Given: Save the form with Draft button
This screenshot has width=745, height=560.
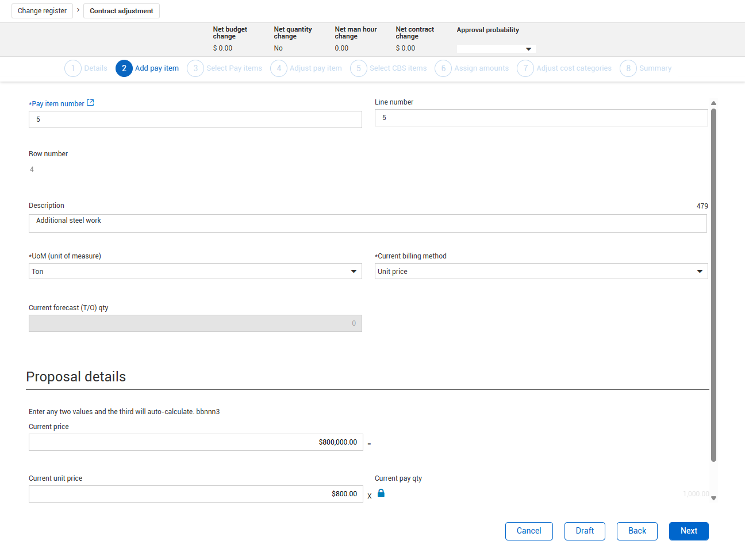Looking at the screenshot, I should pyautogui.click(x=584, y=531).
